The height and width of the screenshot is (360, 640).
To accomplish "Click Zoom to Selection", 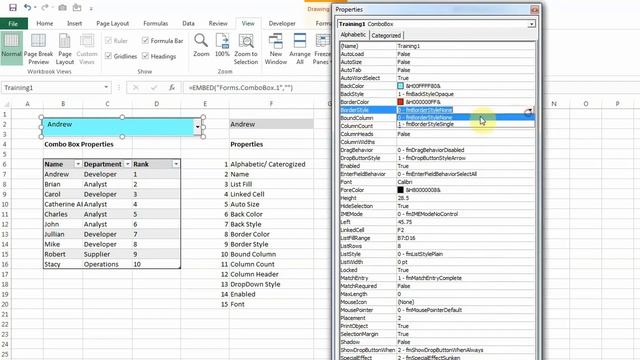I will pos(246,49).
